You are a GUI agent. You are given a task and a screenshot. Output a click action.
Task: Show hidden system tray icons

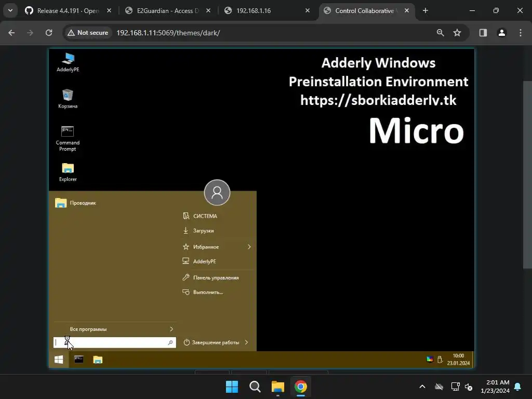[x=422, y=387]
